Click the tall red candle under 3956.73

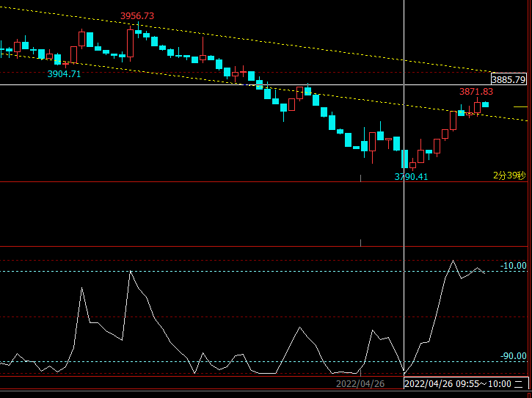pos(131,43)
